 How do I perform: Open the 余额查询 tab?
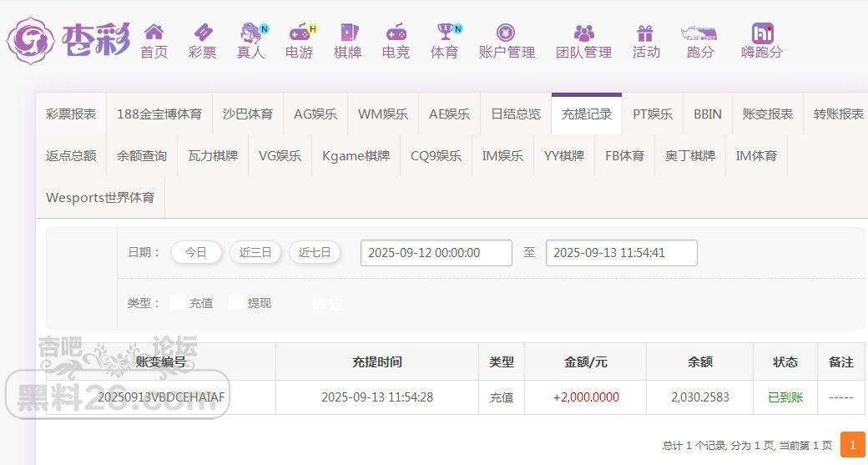point(142,156)
